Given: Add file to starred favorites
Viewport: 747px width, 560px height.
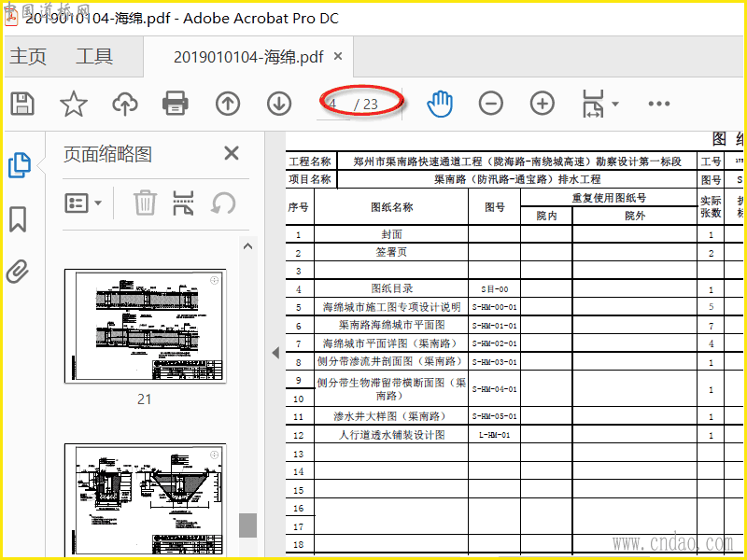Looking at the screenshot, I should (x=74, y=104).
